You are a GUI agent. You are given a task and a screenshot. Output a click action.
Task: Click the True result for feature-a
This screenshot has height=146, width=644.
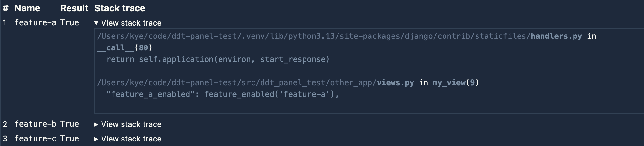click(70, 23)
